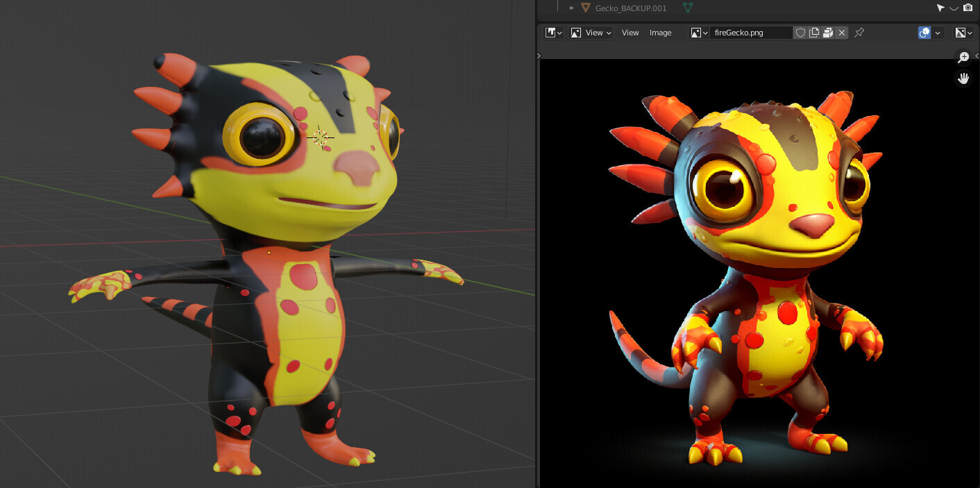The image size is (980, 488).
Task: Click the selectability arrow toggle in the outliner
Action: (x=942, y=8)
